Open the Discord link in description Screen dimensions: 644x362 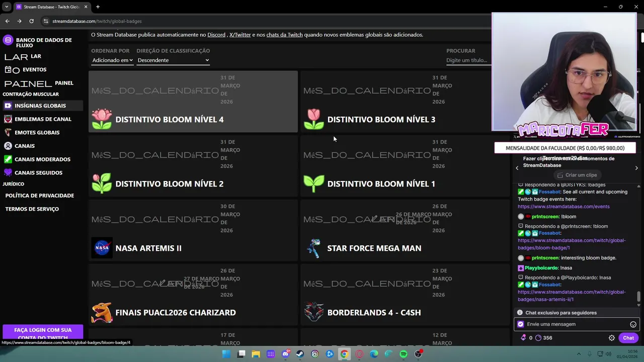coord(216,35)
